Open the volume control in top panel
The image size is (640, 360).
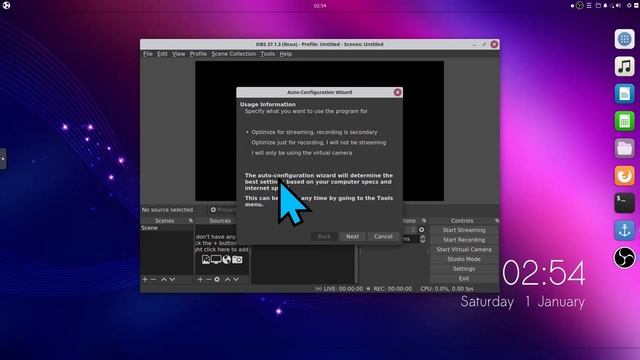(x=618, y=5)
